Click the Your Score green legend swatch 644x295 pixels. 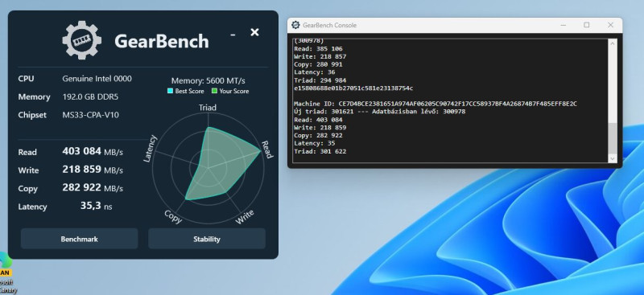[x=214, y=91]
